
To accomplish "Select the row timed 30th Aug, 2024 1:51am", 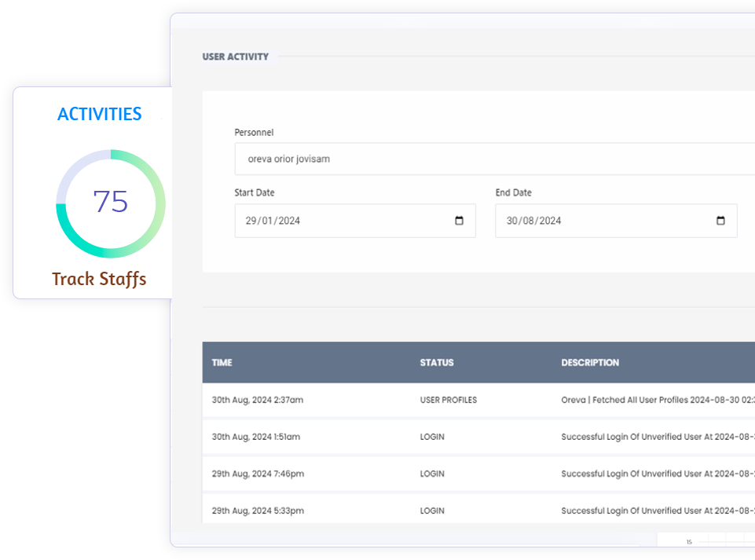I will (x=478, y=437).
